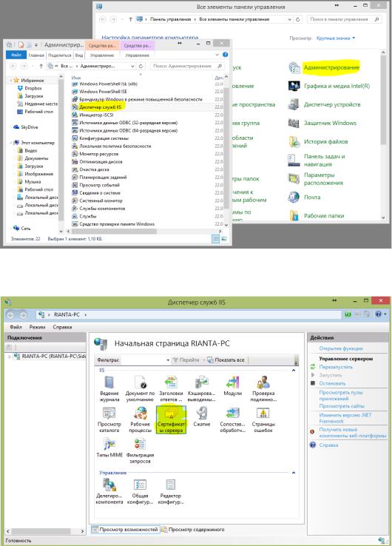
Task: Open Общая конфигурация management icon
Action: pyautogui.click(x=140, y=491)
